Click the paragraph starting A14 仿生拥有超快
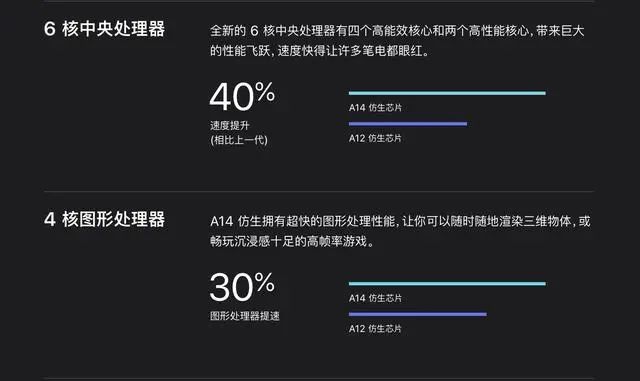 [x=400, y=231]
